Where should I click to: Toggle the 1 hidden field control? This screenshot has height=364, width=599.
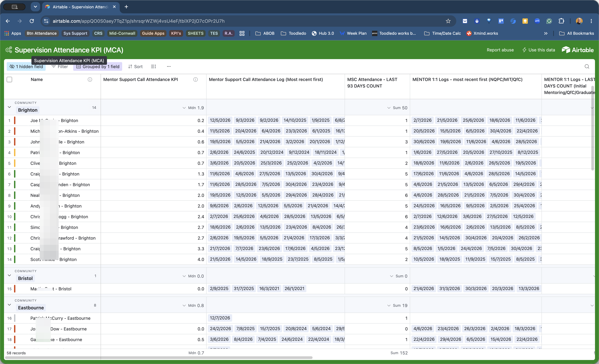26,66
